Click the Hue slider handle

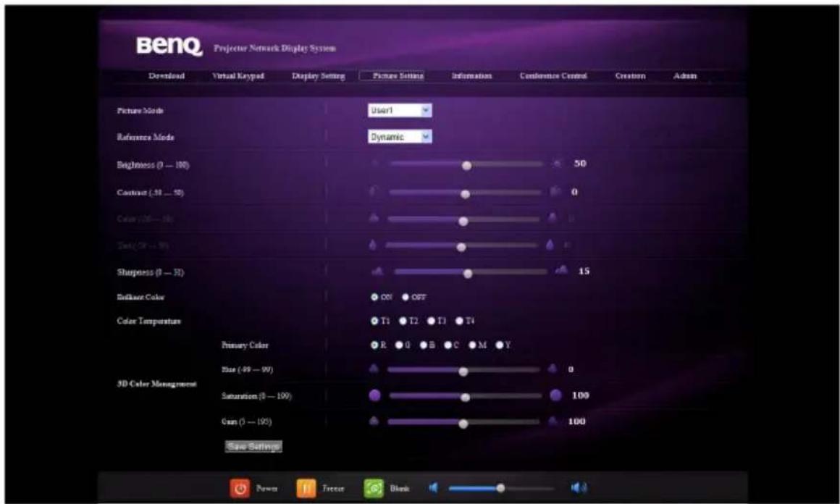click(x=463, y=371)
